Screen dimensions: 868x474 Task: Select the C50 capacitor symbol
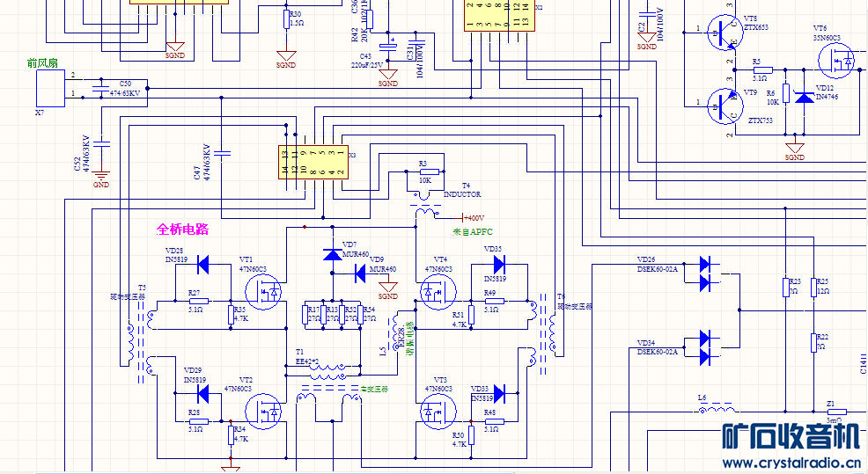100,89
